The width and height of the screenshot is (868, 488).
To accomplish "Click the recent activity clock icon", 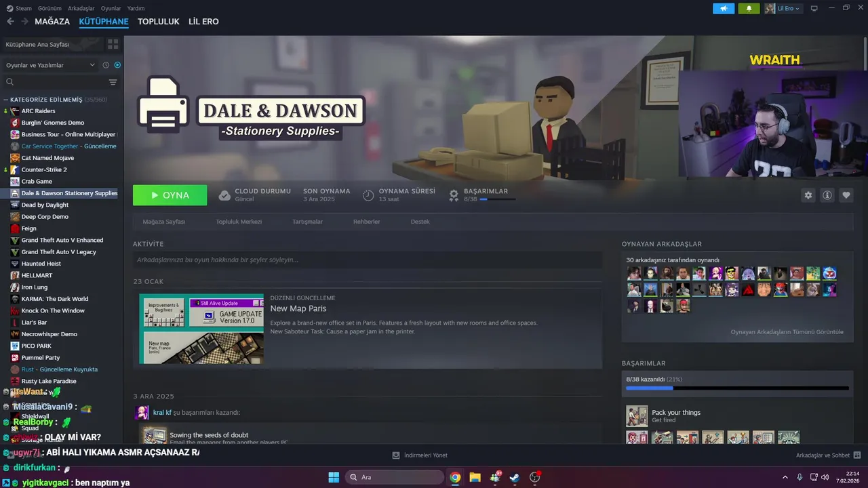I will [106, 65].
